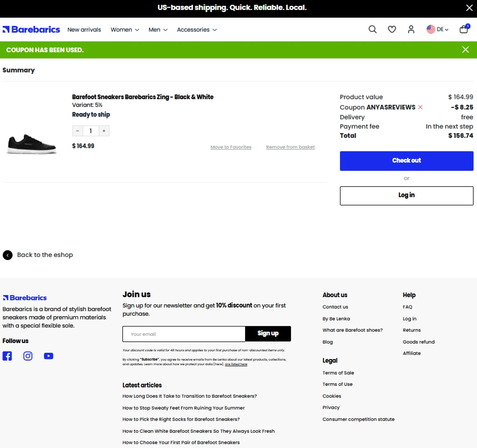Open the DE country selector dropdown
Viewport: 477px width, 448px height.
pyautogui.click(x=438, y=29)
